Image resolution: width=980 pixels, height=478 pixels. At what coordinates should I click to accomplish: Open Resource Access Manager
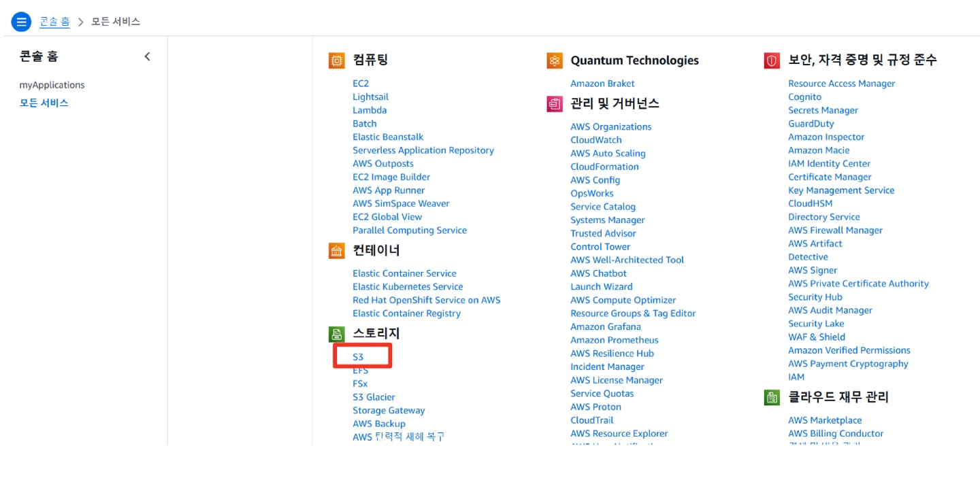[842, 84]
